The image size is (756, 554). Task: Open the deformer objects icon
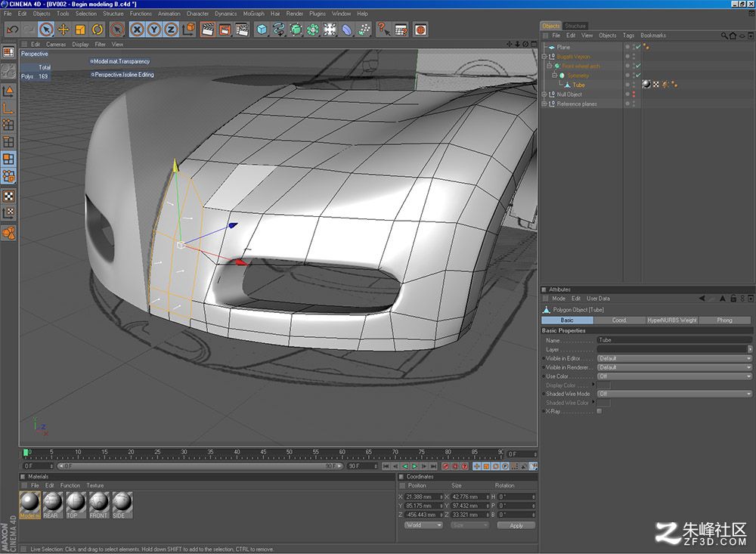(x=347, y=30)
